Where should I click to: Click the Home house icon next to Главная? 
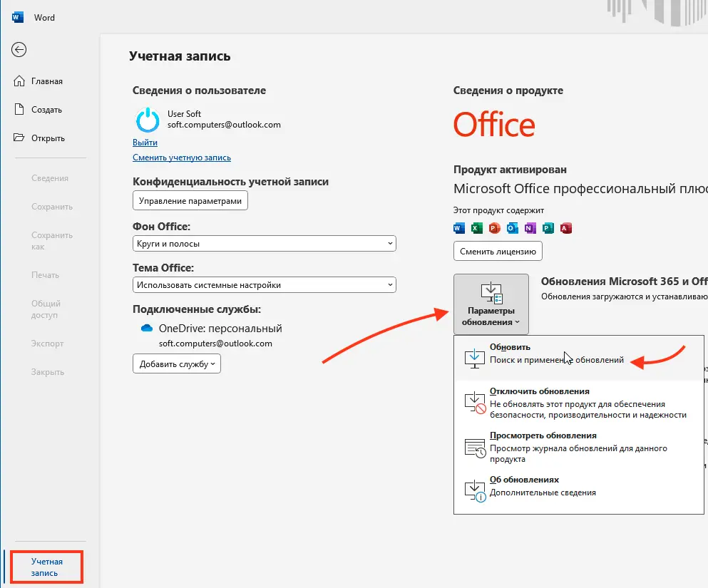[19, 81]
